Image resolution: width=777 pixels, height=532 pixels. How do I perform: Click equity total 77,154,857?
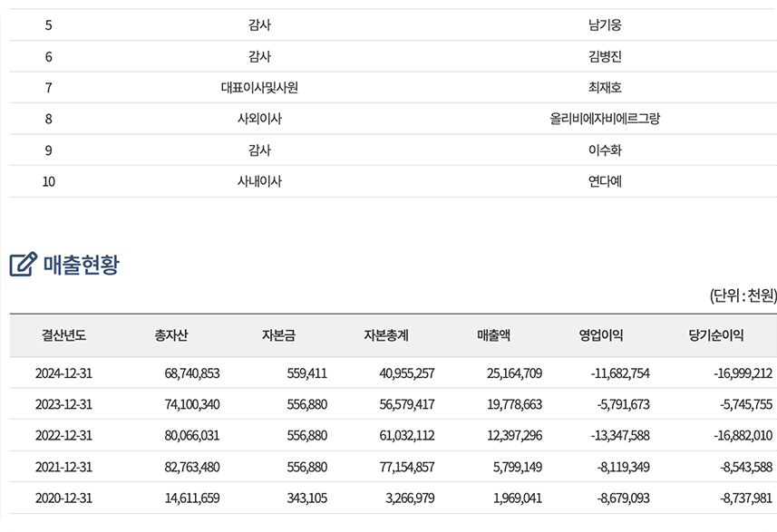[x=407, y=467]
